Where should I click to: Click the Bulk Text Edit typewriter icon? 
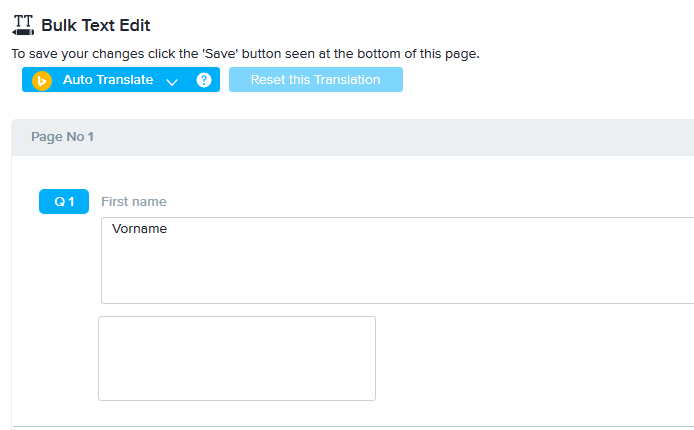pos(23,25)
